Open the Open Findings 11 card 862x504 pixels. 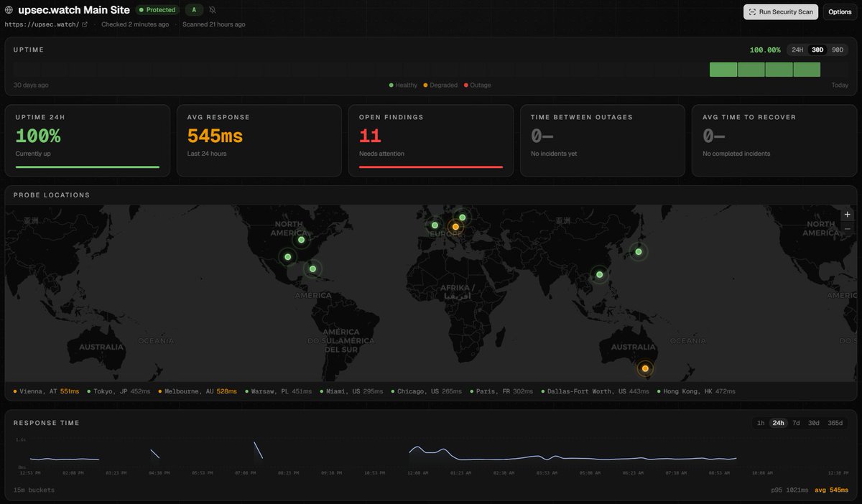pyautogui.click(x=431, y=141)
